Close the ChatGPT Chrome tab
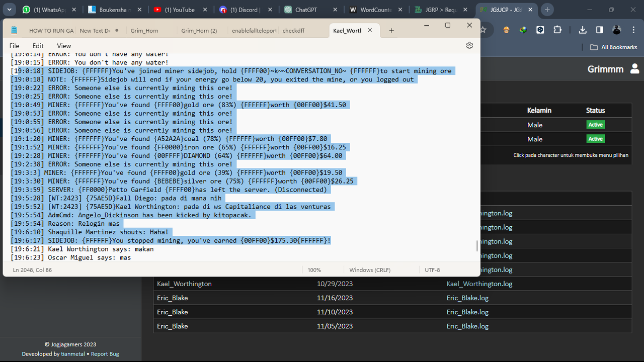This screenshot has height=362, width=644. [335, 10]
